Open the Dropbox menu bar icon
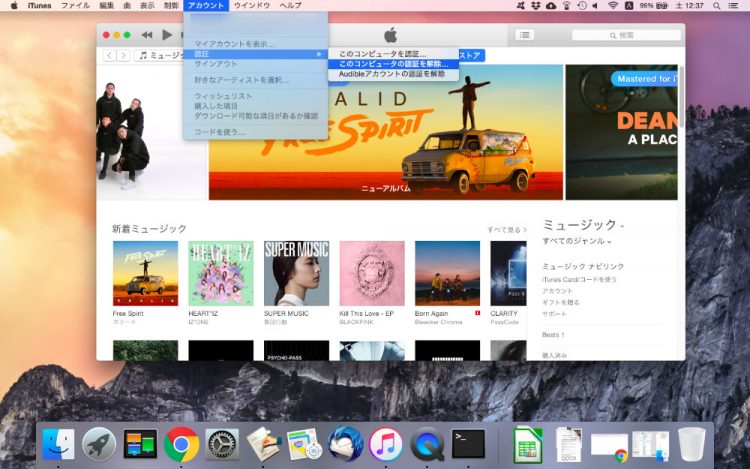 pyautogui.click(x=536, y=6)
